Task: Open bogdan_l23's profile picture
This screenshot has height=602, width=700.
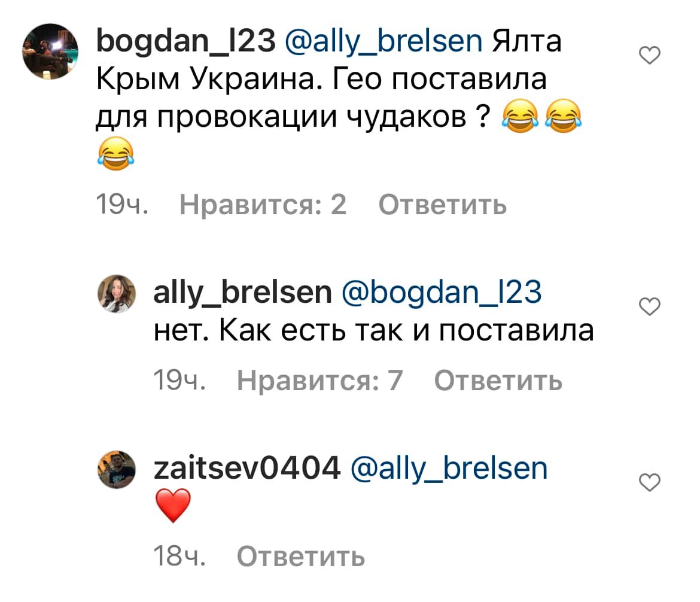Action: pos(50,52)
